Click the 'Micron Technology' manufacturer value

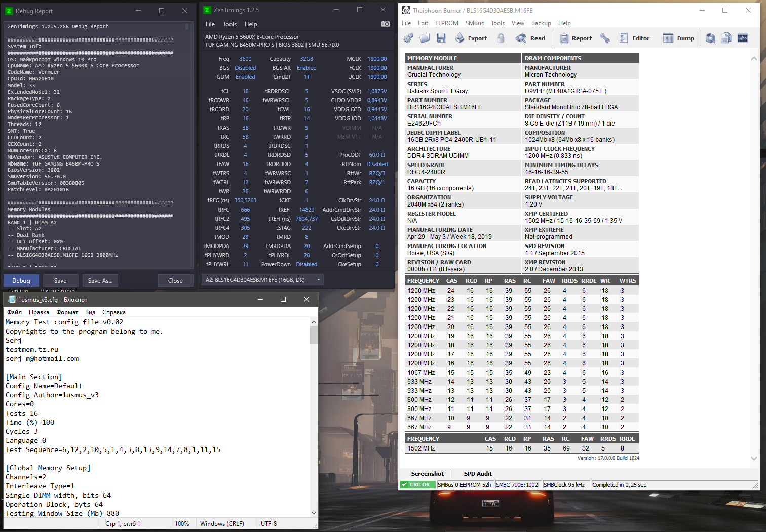tap(551, 75)
